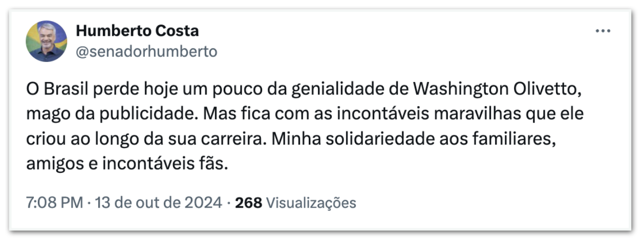Click the 7:08 PM timestamp
644x244 pixels.
click(x=54, y=202)
